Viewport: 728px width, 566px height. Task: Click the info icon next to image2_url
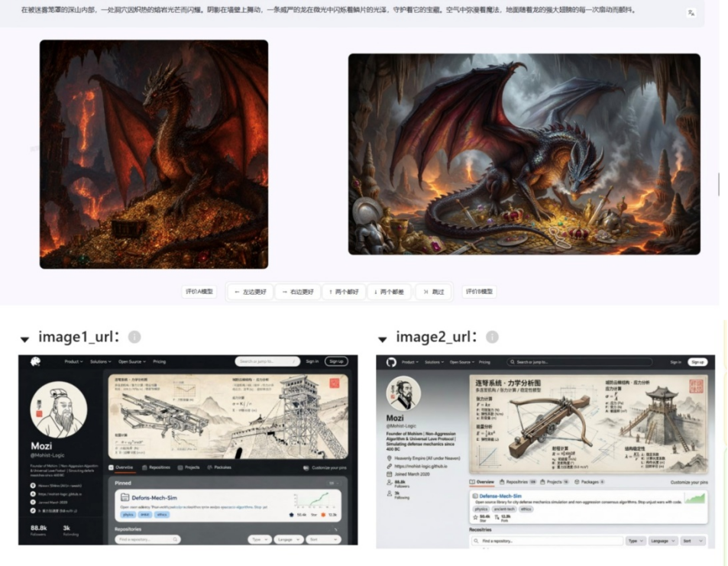(x=492, y=337)
